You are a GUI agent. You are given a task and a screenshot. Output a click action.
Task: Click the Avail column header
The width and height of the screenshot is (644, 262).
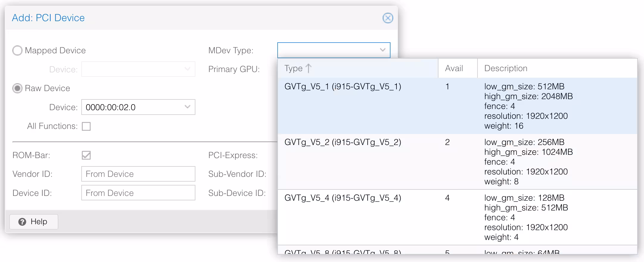(x=454, y=68)
